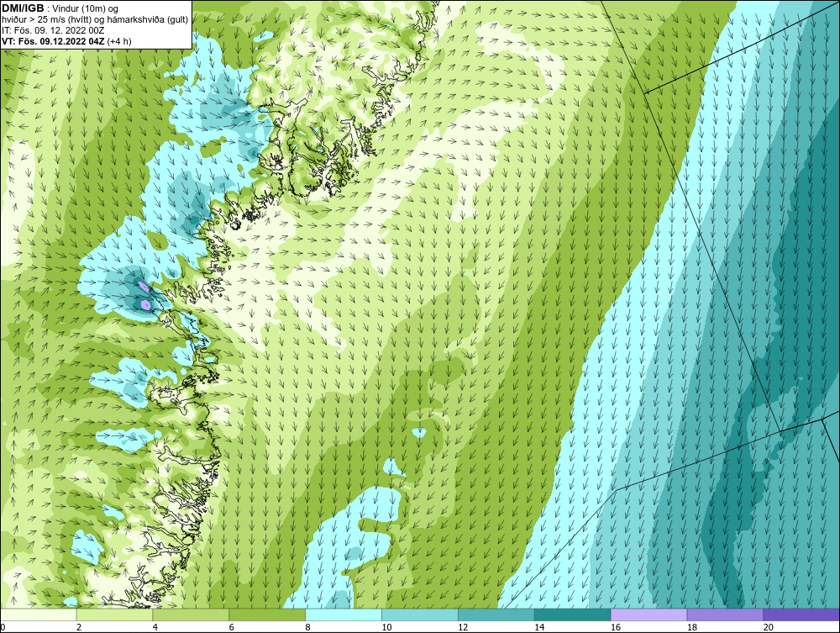
Task: Click the 12–14 m/s teal swatch
Action: [496, 615]
